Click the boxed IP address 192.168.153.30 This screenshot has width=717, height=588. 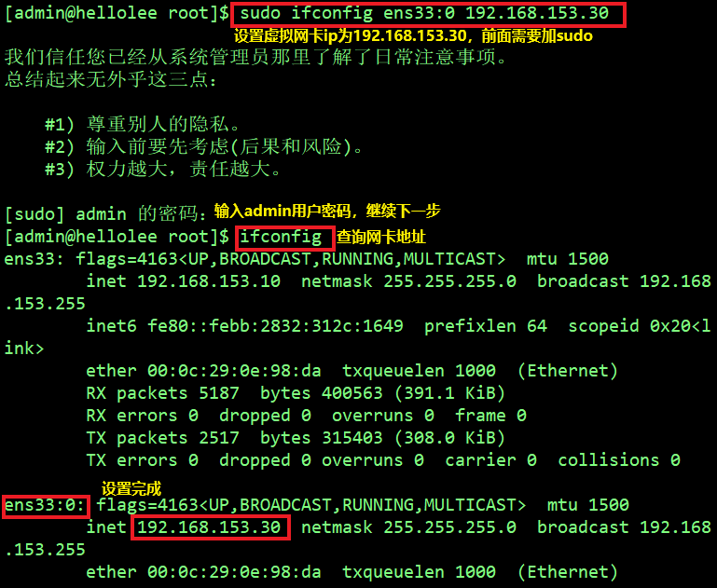(209, 527)
